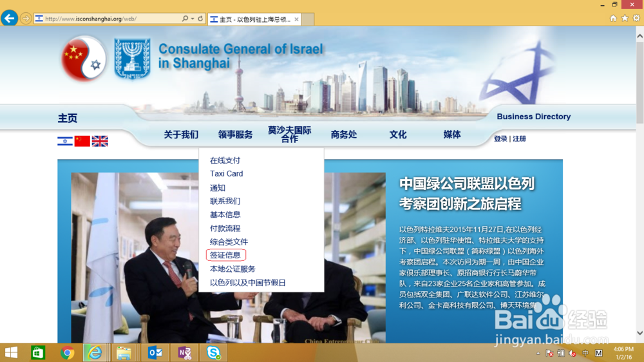Select 签证信息 from the dropdown
The width and height of the screenshot is (644, 362).
pos(225,255)
